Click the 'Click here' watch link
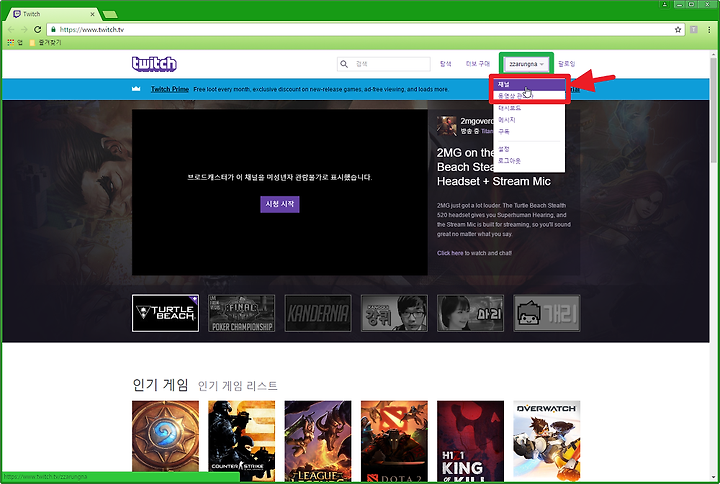 click(x=450, y=253)
